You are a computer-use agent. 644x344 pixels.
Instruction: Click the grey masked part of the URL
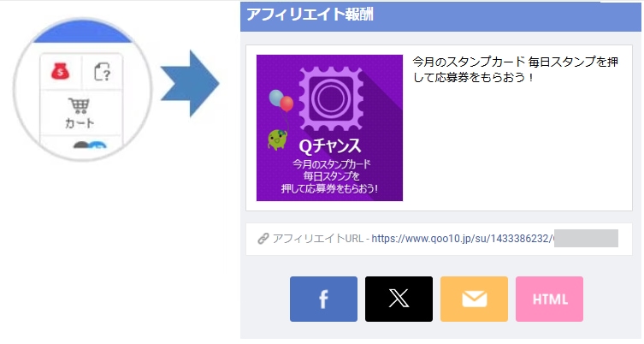point(586,239)
